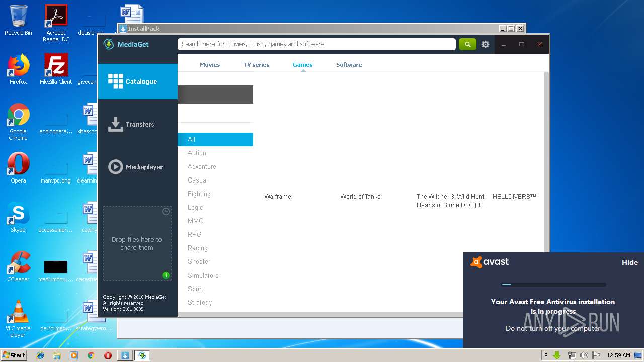Open the HELLDIVERS game entry

[x=514, y=197]
